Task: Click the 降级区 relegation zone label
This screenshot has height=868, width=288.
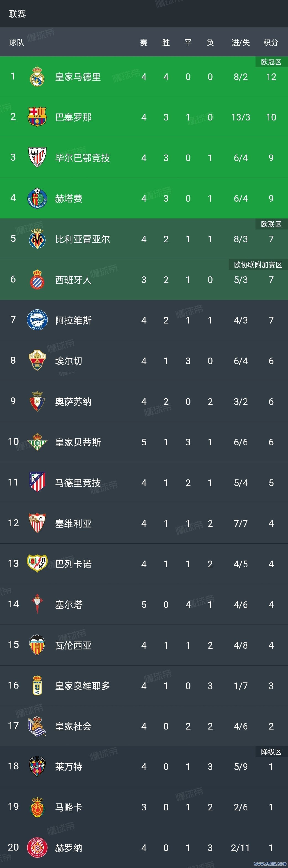Action: [271, 752]
